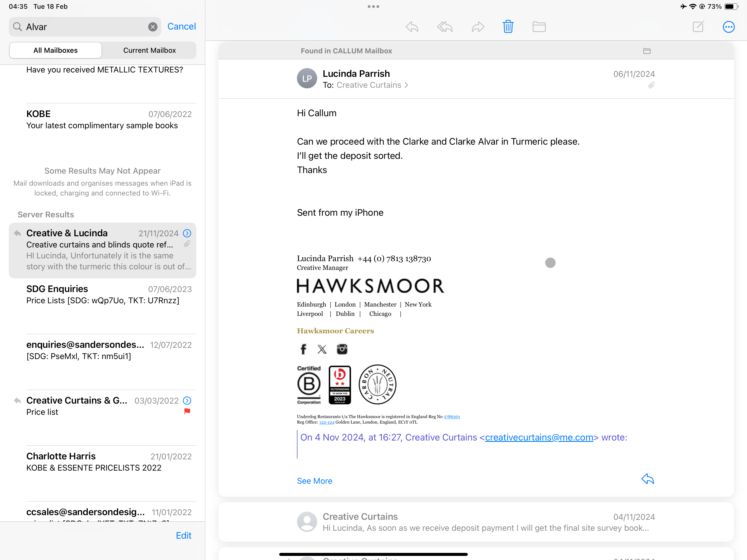747x560 pixels.
Task: Cancel the mail search
Action: tap(181, 26)
